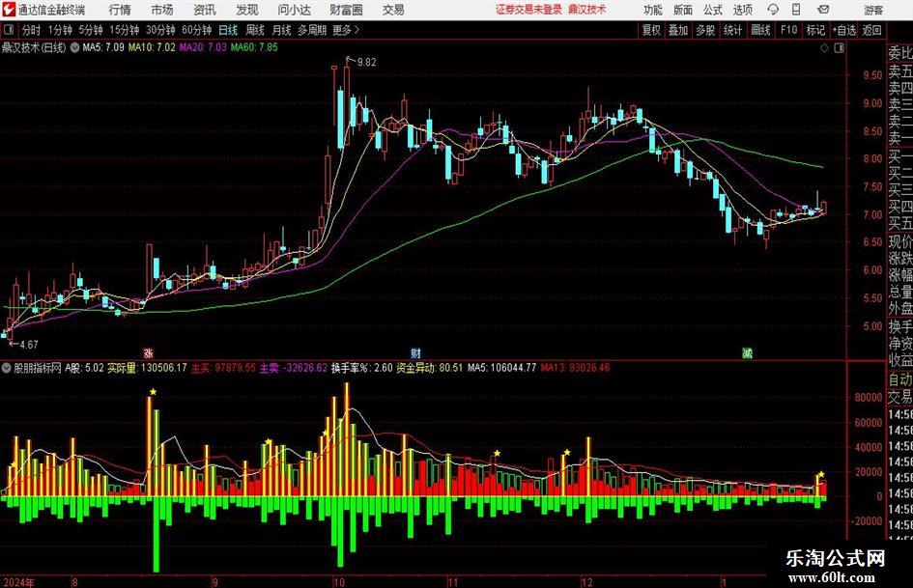Click the 委比 label in right panel
The height and width of the screenshot is (588, 913).
[899, 53]
